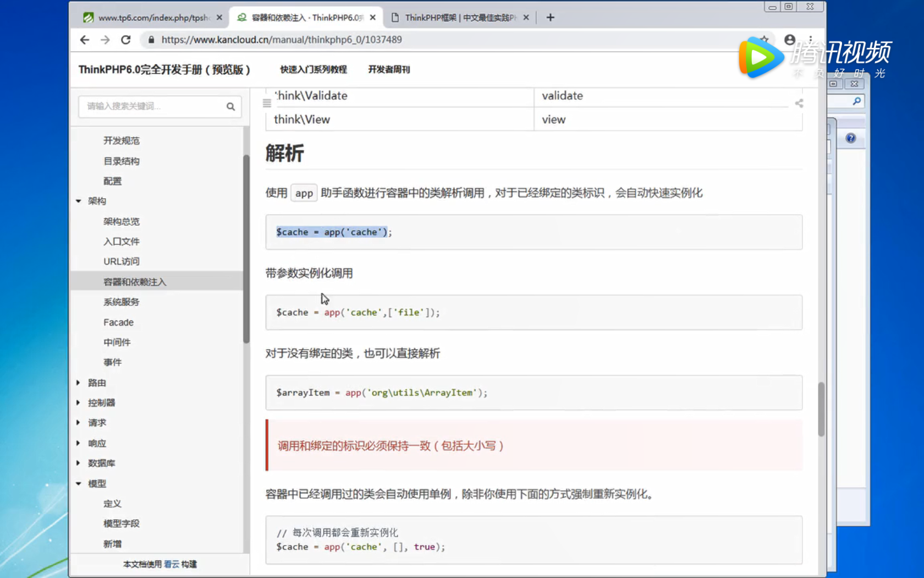
Task: Bookmark this page with the star
Action: pos(765,40)
